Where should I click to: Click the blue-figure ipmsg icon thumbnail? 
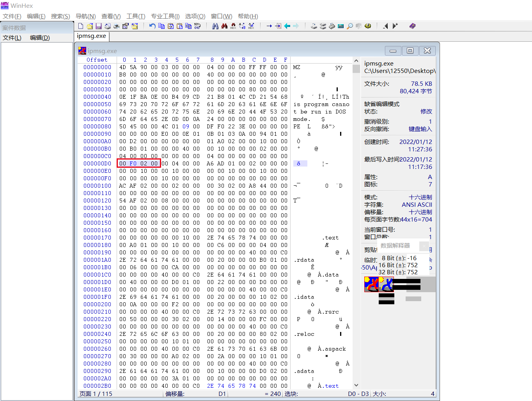click(386, 284)
